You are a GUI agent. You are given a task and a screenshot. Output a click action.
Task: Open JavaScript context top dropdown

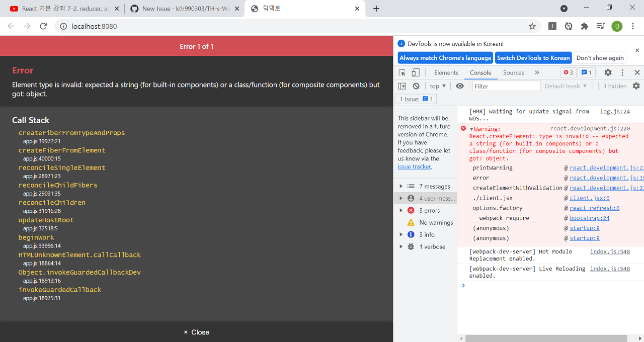coord(438,86)
